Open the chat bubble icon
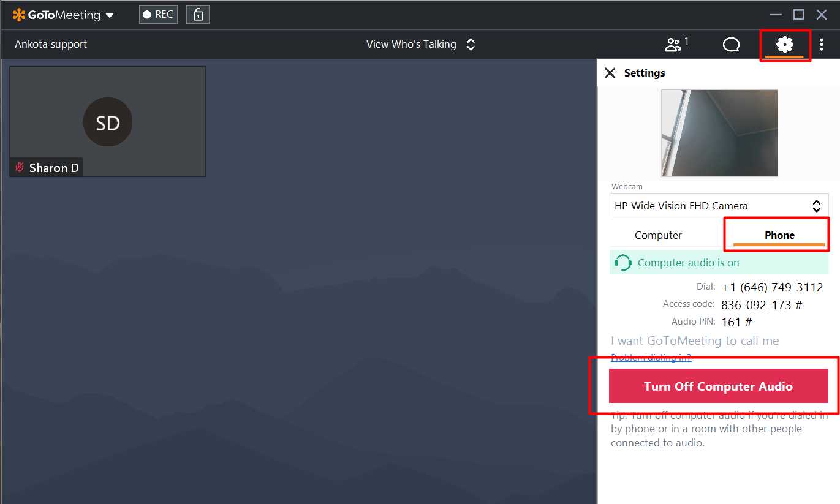The width and height of the screenshot is (840, 504). tap(732, 45)
